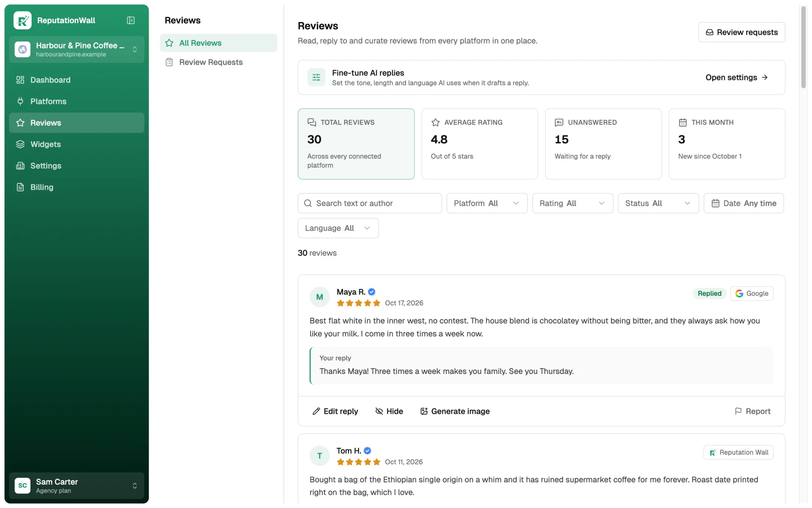Click the Reputation Wall badge on Tom's review

click(x=739, y=452)
